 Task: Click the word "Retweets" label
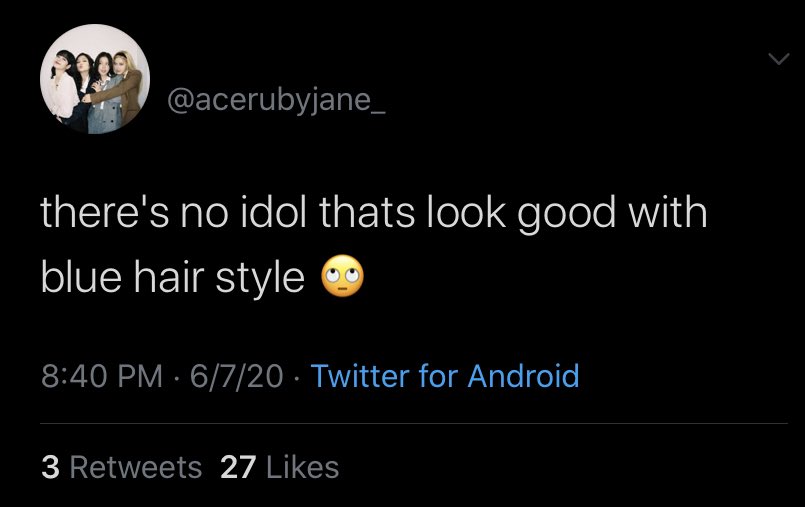click(x=136, y=467)
